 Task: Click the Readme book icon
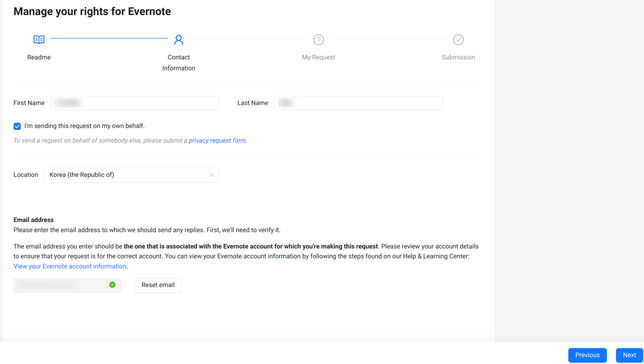point(39,40)
